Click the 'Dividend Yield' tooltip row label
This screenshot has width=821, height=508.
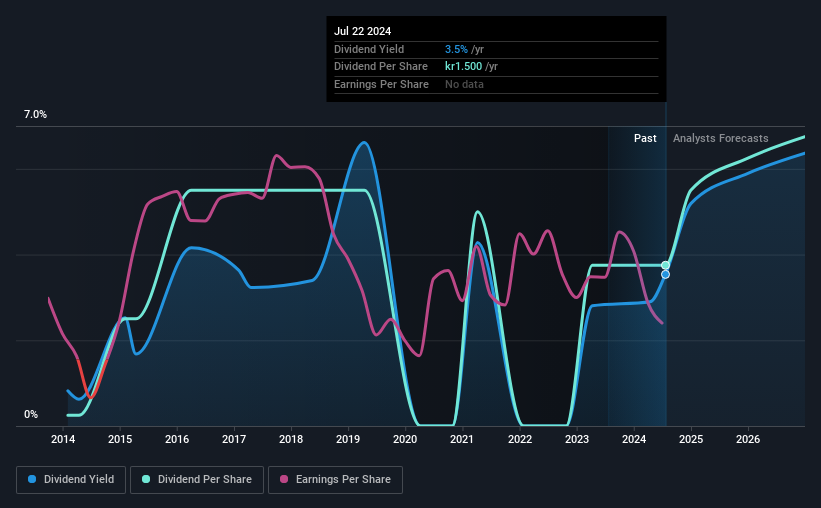tap(369, 49)
